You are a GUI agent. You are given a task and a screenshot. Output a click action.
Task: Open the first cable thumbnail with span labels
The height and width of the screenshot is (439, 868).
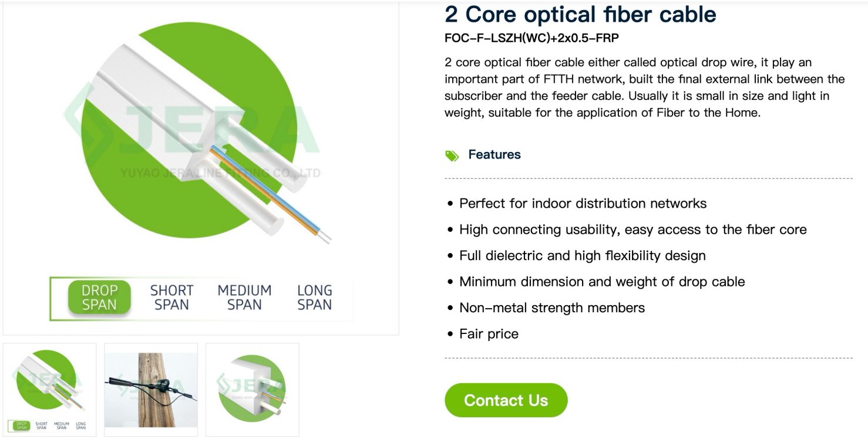click(50, 389)
